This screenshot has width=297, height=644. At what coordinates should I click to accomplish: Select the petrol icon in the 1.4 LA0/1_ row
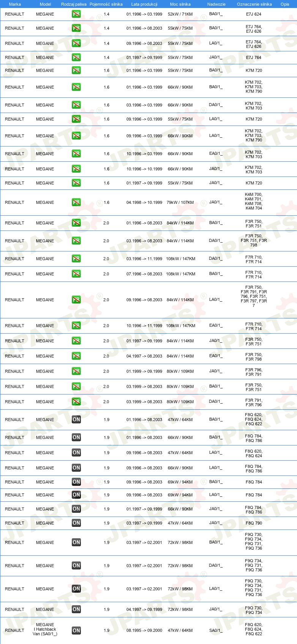click(76, 43)
